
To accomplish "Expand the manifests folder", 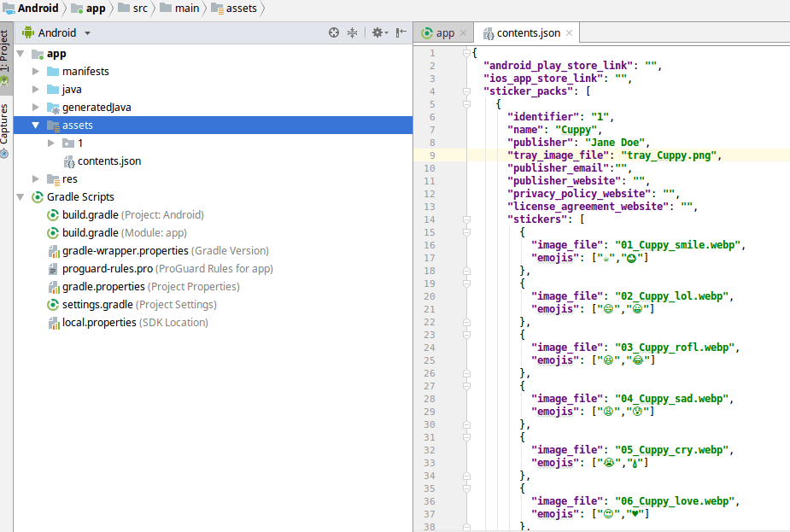I will (x=35, y=72).
